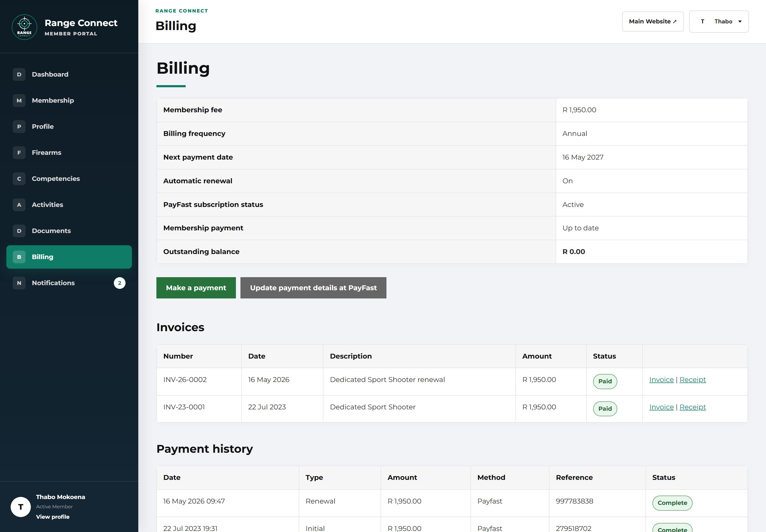Open the Dashboard menu item
This screenshot has height=532, width=766.
click(x=69, y=74)
